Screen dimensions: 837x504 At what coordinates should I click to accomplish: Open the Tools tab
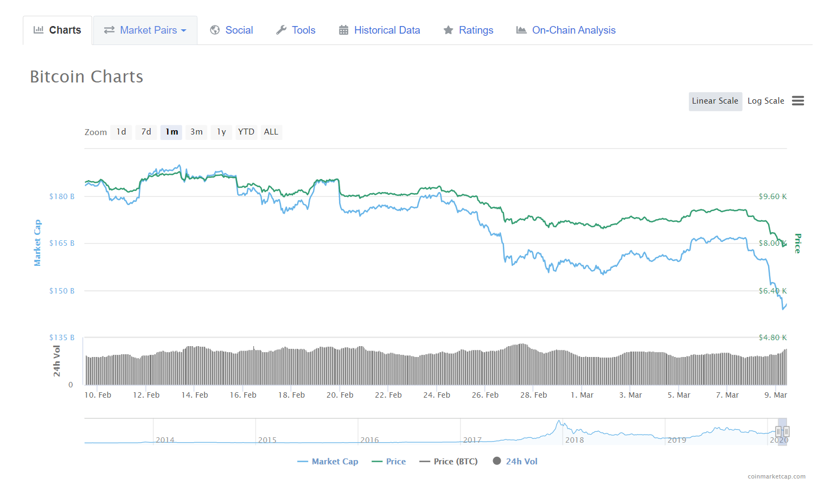[296, 30]
